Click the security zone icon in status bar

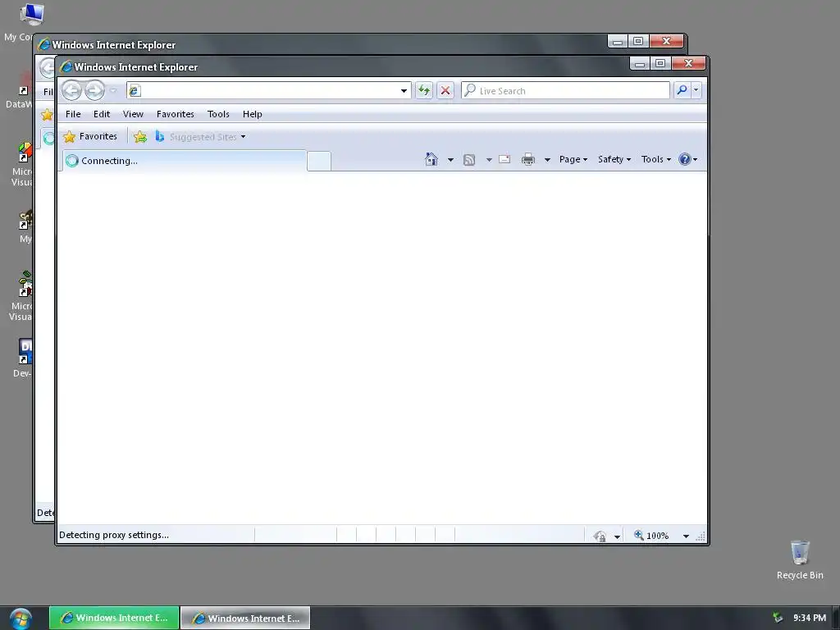tap(600, 536)
